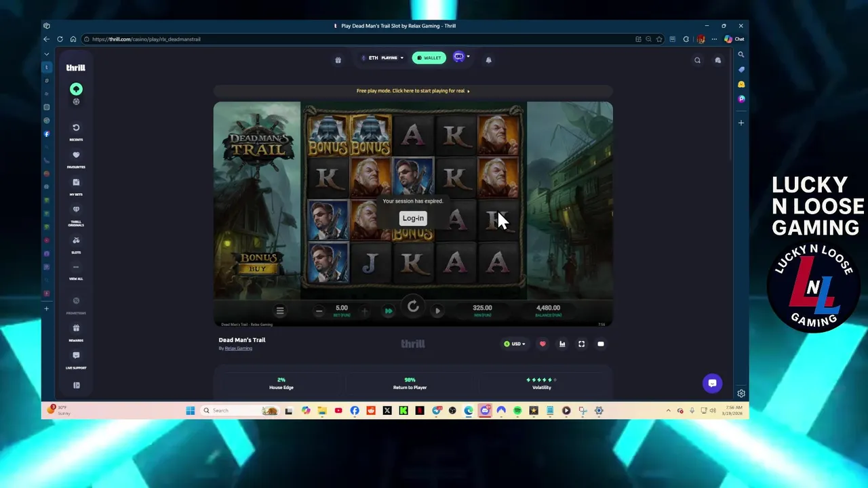Screen dimensions: 868x488
Task: Click the Log-in button in dialog
Action: (413, 218)
